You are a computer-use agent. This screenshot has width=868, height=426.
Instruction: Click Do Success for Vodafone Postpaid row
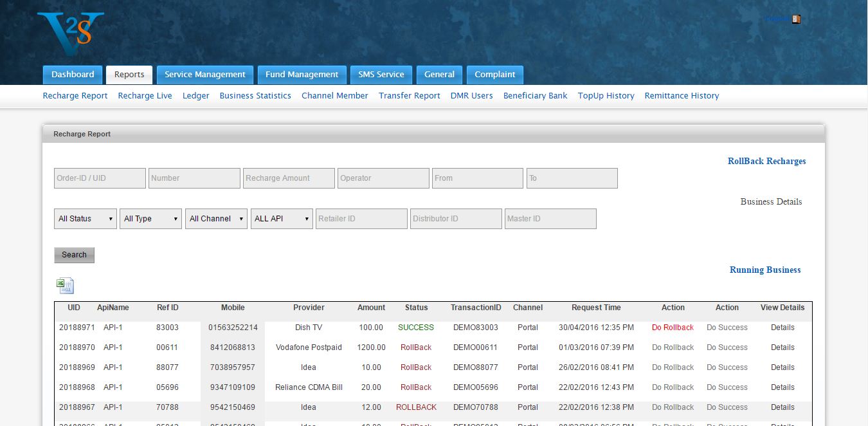click(727, 347)
